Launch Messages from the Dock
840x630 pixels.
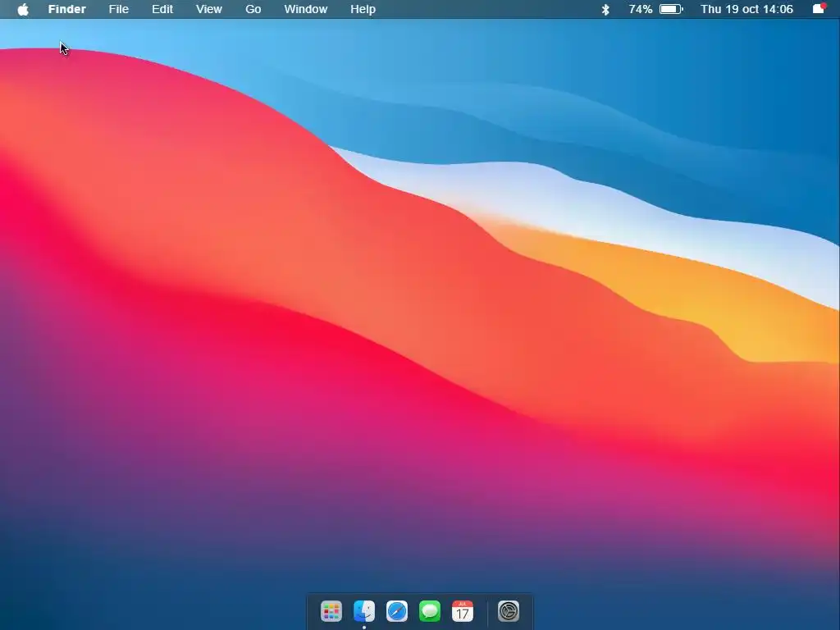pyautogui.click(x=430, y=610)
